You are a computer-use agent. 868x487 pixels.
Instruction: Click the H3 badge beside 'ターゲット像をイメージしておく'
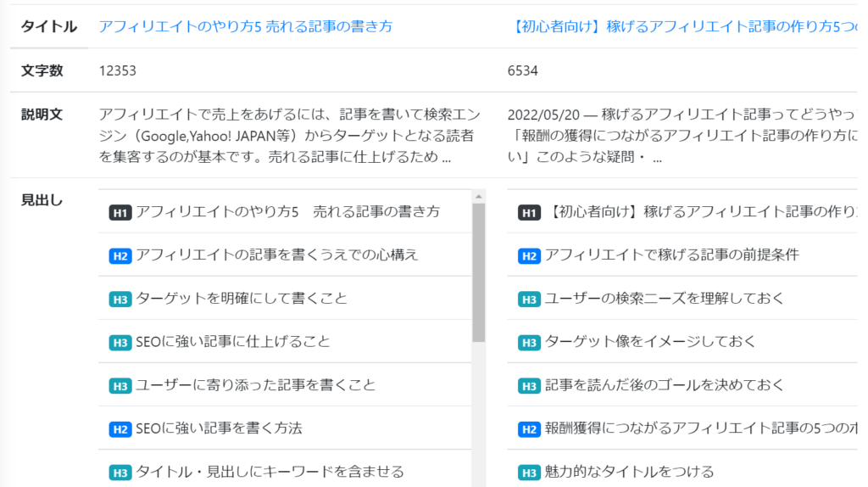click(529, 343)
